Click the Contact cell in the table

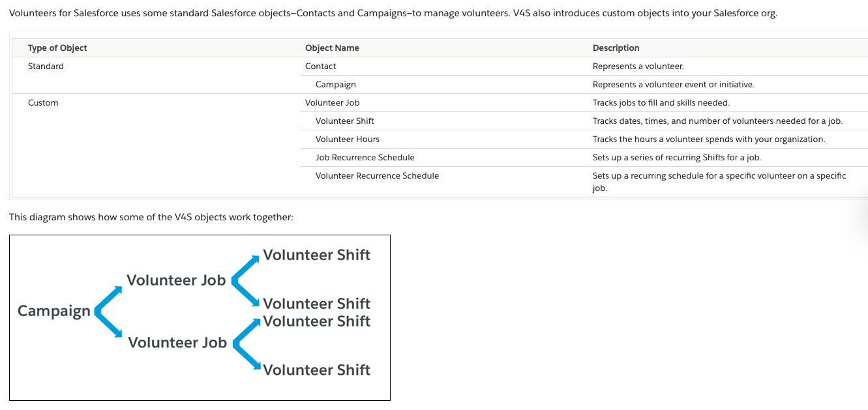click(320, 66)
